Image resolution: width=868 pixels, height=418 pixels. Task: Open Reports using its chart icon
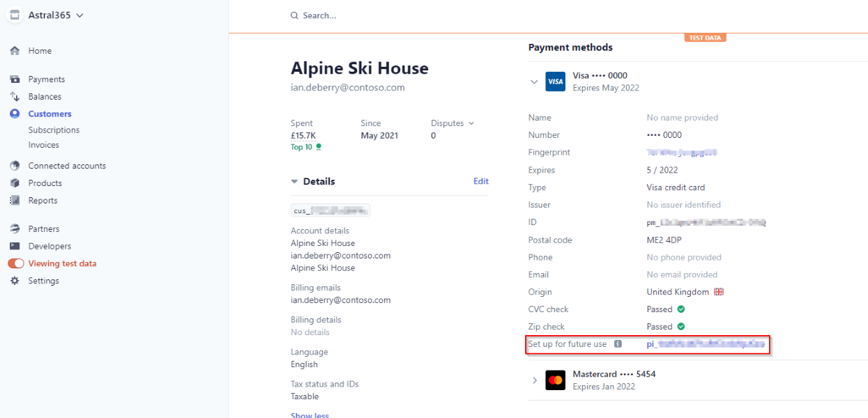15,201
